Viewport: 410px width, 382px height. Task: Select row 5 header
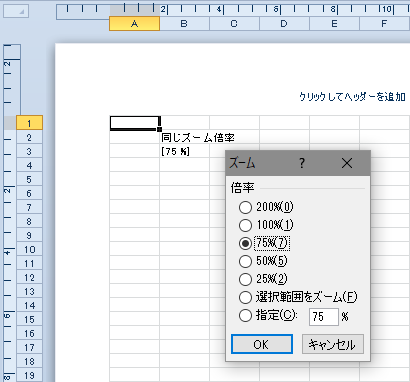pyautogui.click(x=29, y=179)
